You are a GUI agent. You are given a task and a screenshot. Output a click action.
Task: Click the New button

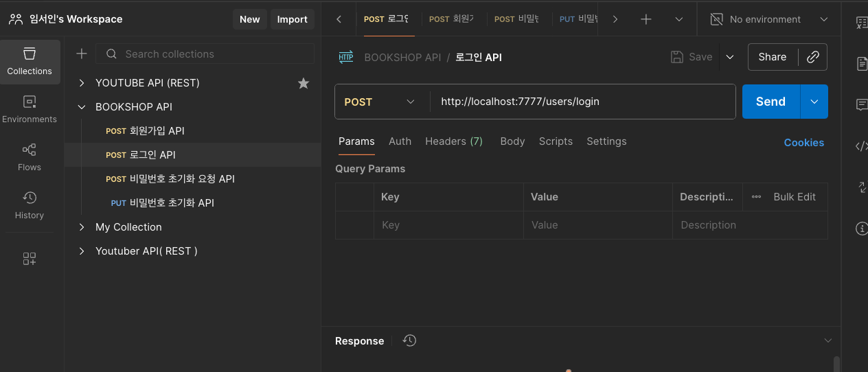coord(249,19)
